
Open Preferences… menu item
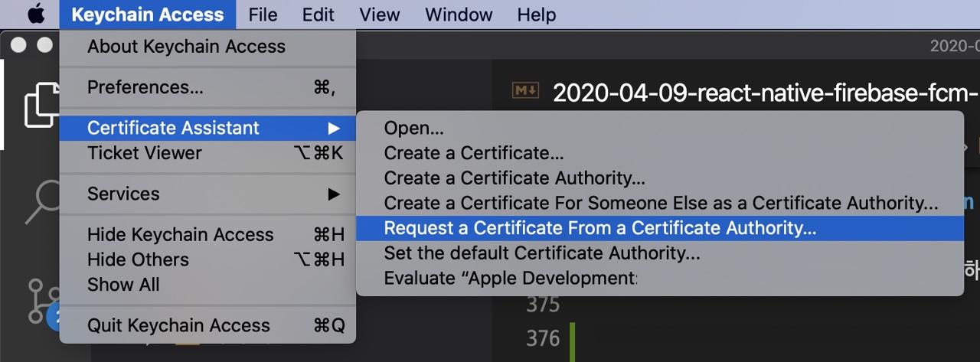pyautogui.click(x=207, y=88)
